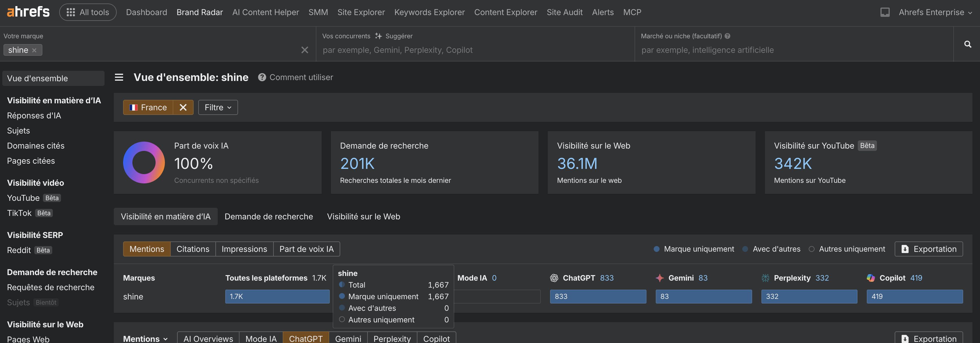
Task: Open the All tools menu
Action: [x=88, y=12]
